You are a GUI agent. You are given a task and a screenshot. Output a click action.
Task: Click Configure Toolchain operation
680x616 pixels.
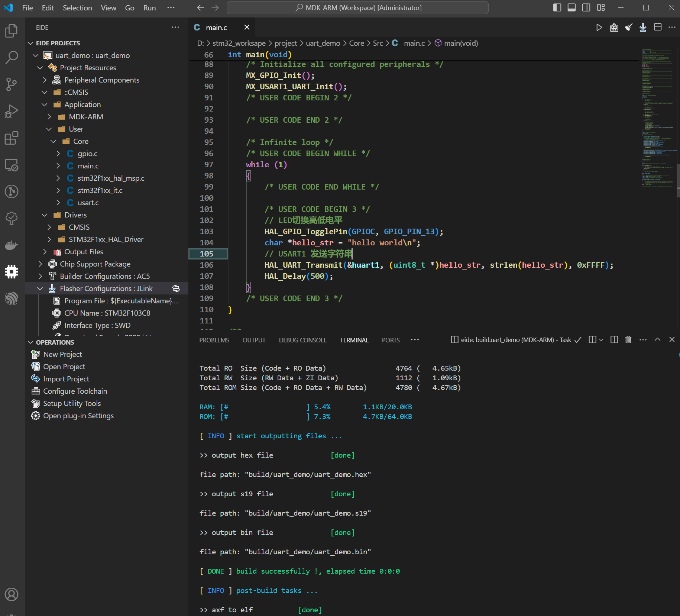coord(75,391)
